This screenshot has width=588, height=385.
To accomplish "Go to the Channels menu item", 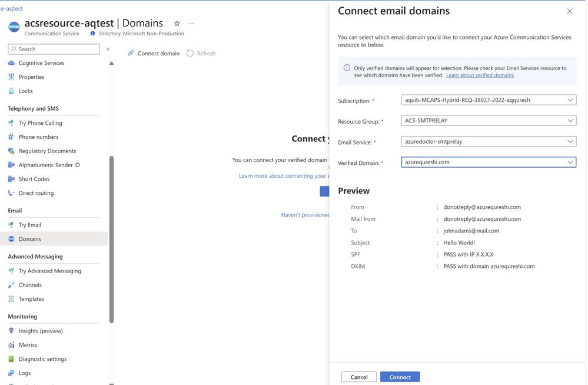I will pos(31,285).
